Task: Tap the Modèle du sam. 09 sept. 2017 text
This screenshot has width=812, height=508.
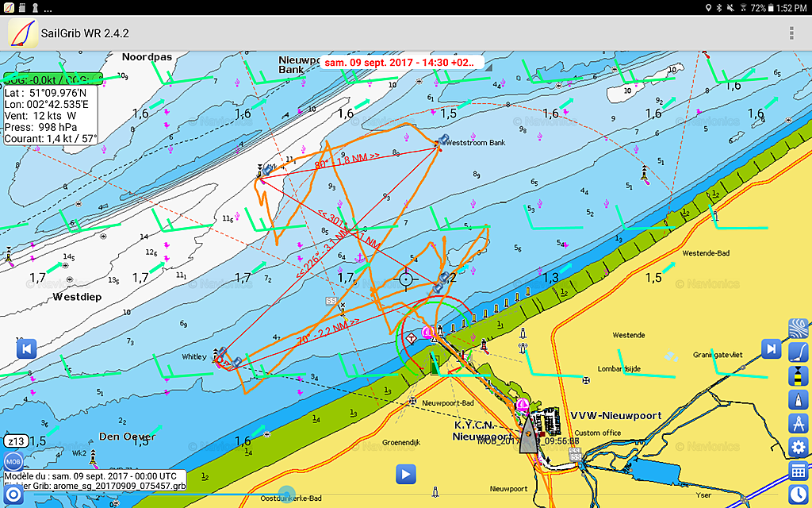Action: click(90, 476)
